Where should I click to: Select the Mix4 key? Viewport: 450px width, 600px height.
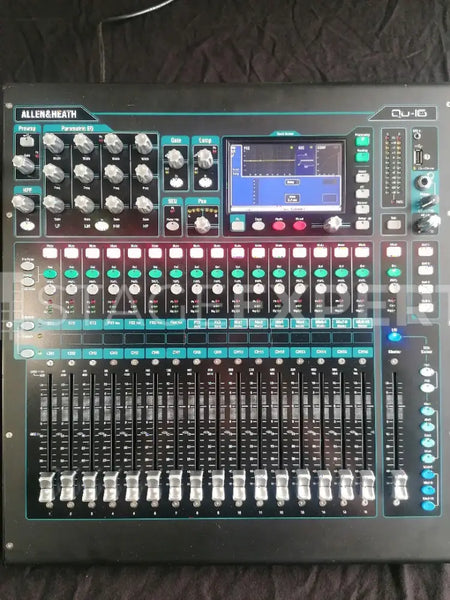click(x=428, y=458)
